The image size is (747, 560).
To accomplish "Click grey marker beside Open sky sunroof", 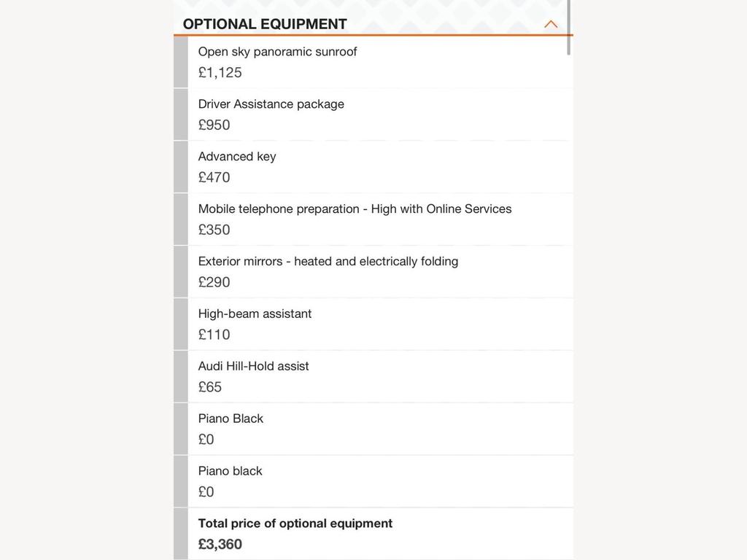I will click(181, 62).
